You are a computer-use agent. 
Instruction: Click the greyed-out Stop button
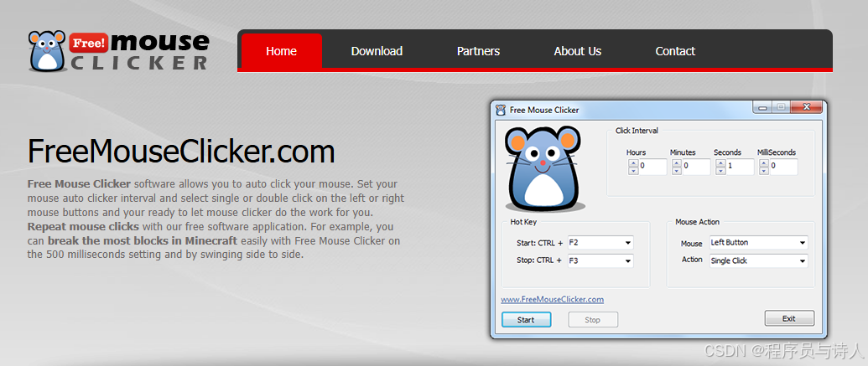click(593, 320)
